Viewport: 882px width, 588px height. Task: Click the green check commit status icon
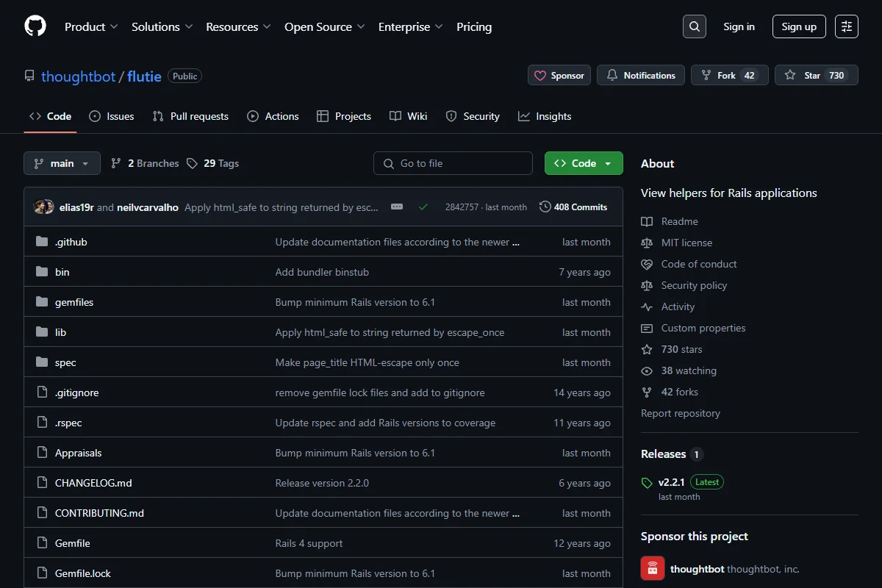(423, 207)
